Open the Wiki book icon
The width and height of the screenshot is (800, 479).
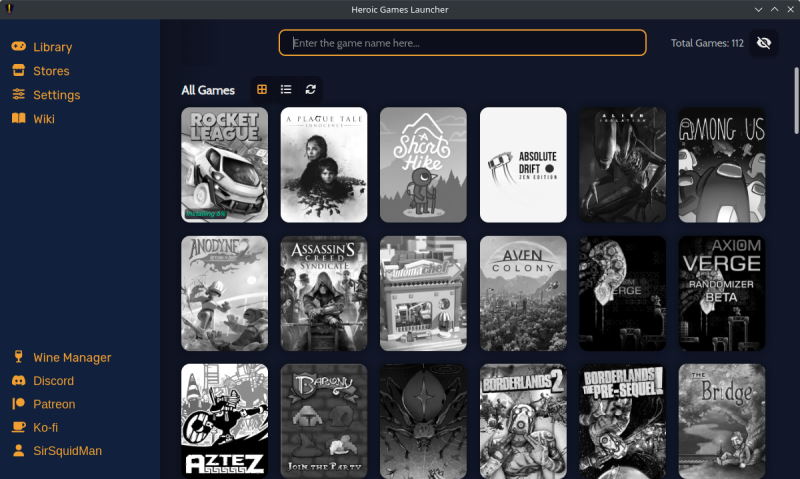[x=18, y=118]
